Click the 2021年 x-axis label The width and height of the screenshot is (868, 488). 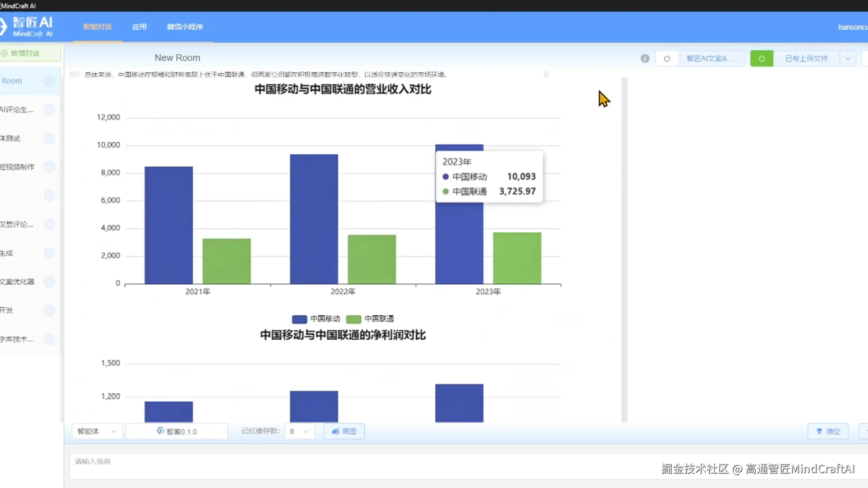click(x=198, y=291)
